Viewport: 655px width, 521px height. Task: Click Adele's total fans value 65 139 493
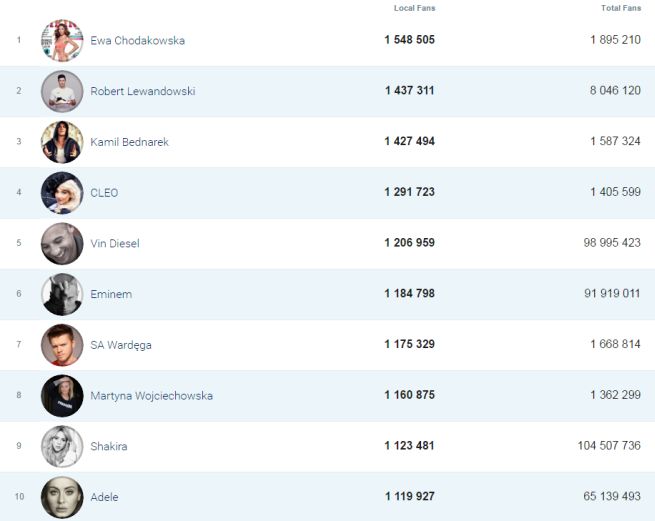(x=609, y=497)
